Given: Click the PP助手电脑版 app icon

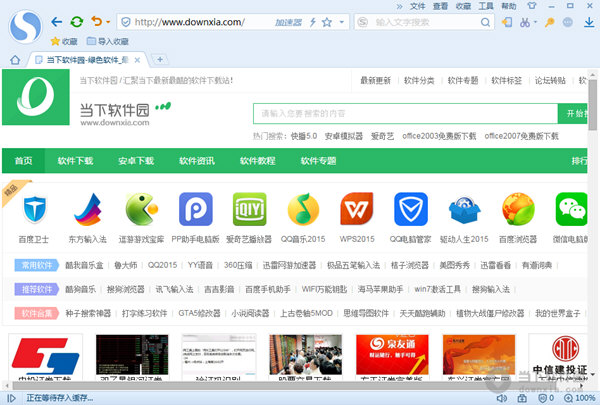Looking at the screenshot, I should 196,209.
